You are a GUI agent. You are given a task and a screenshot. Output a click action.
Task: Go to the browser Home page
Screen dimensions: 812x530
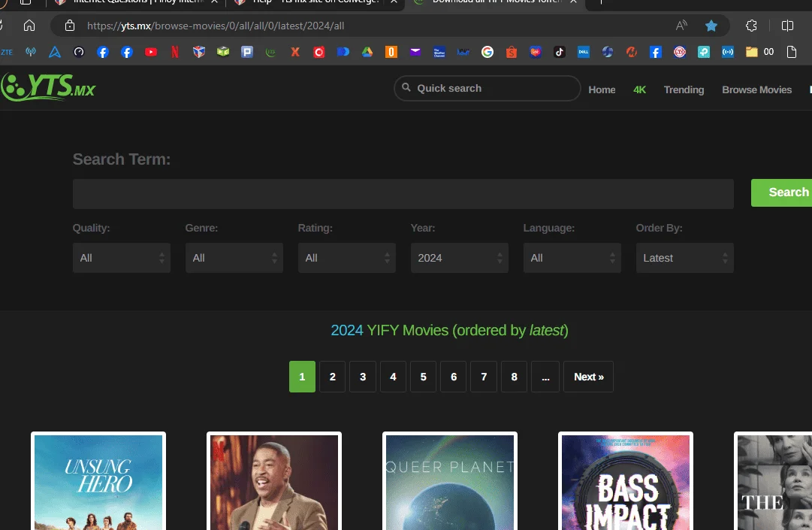tap(29, 26)
